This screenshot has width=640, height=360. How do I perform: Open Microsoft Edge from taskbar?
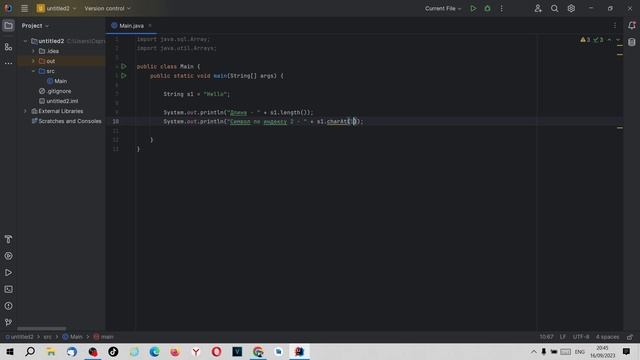(x=154, y=351)
